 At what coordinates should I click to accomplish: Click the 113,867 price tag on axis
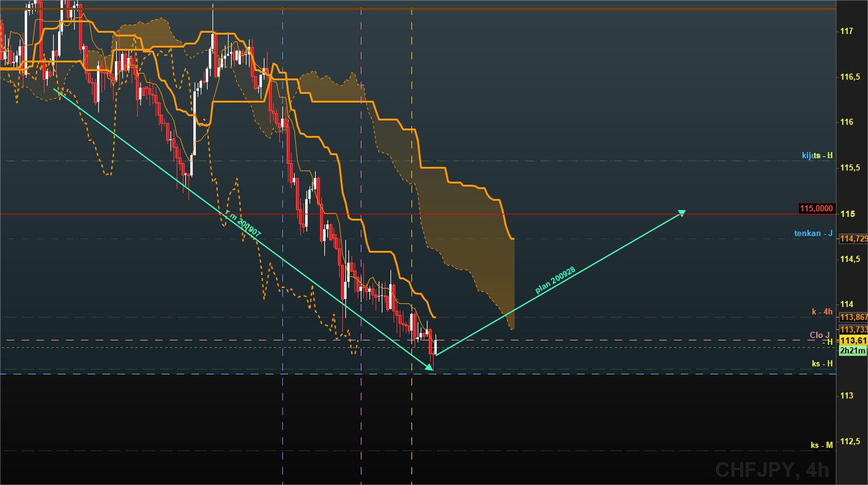853,317
